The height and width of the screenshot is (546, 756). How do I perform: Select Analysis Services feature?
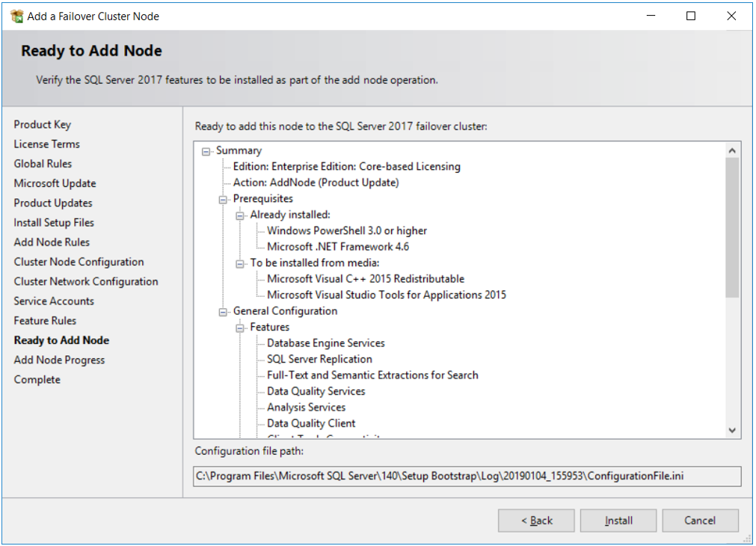[306, 407]
